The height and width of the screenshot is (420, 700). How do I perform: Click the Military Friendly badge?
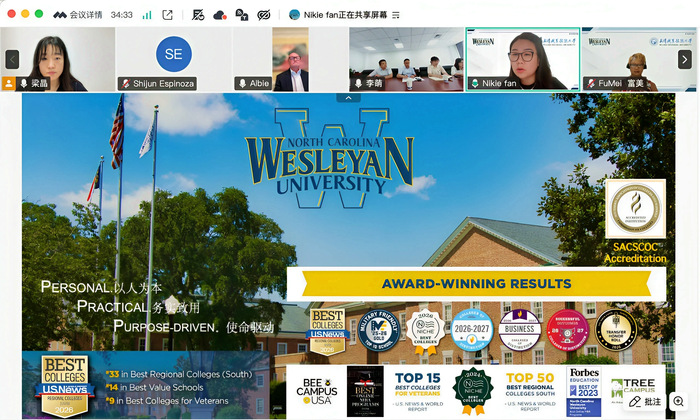(x=379, y=331)
